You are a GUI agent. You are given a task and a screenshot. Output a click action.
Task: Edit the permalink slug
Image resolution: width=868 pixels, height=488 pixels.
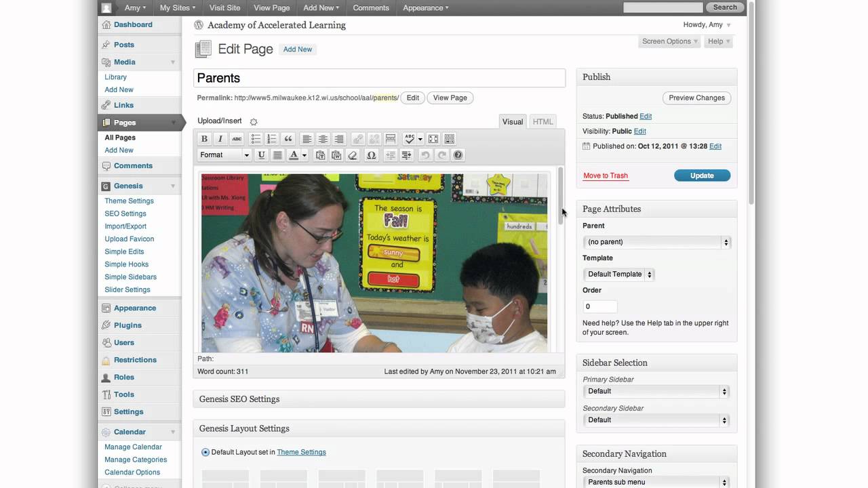413,98
